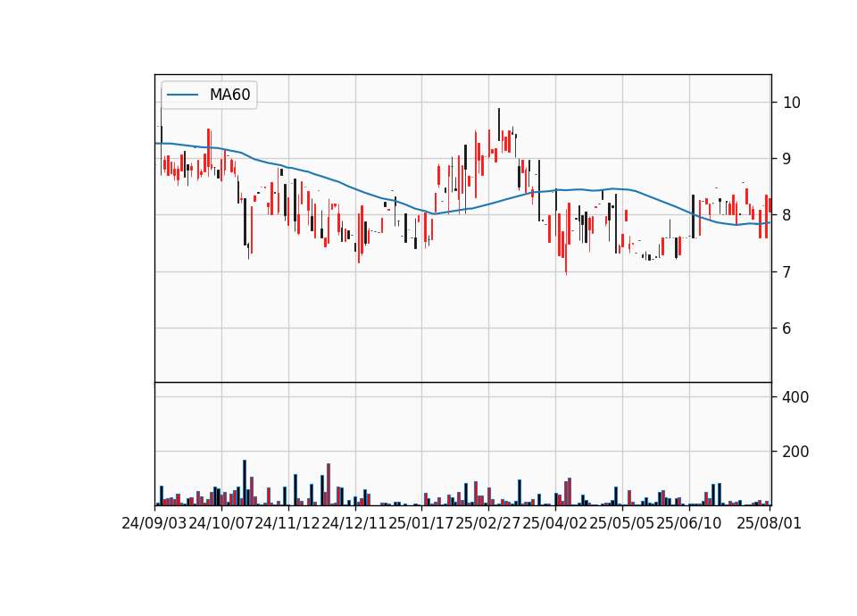Click the price axis label 10
857x616 pixels.
[792, 102]
